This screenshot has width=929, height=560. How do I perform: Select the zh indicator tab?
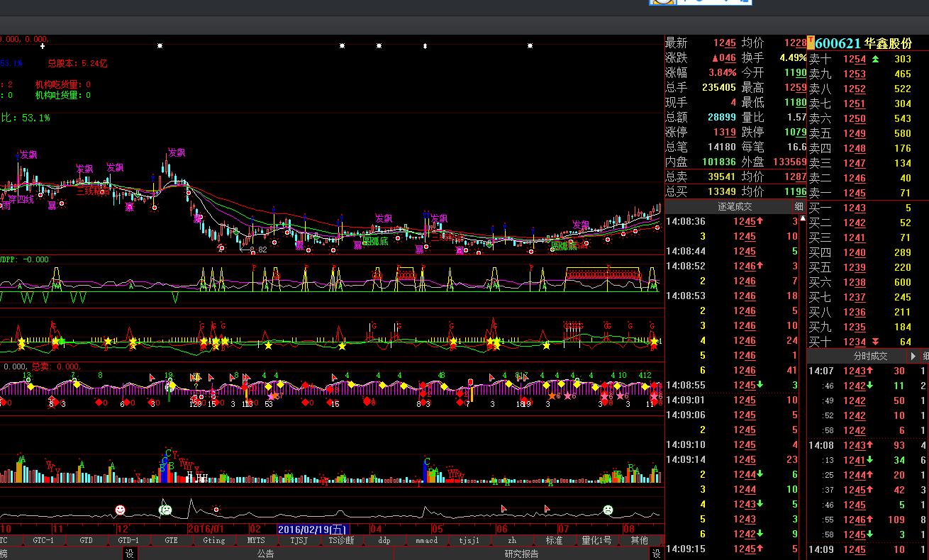tap(511, 540)
